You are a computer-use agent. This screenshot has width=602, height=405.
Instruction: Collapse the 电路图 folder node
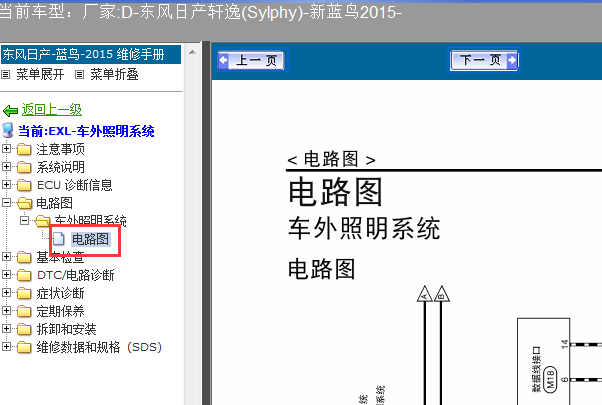point(6,202)
